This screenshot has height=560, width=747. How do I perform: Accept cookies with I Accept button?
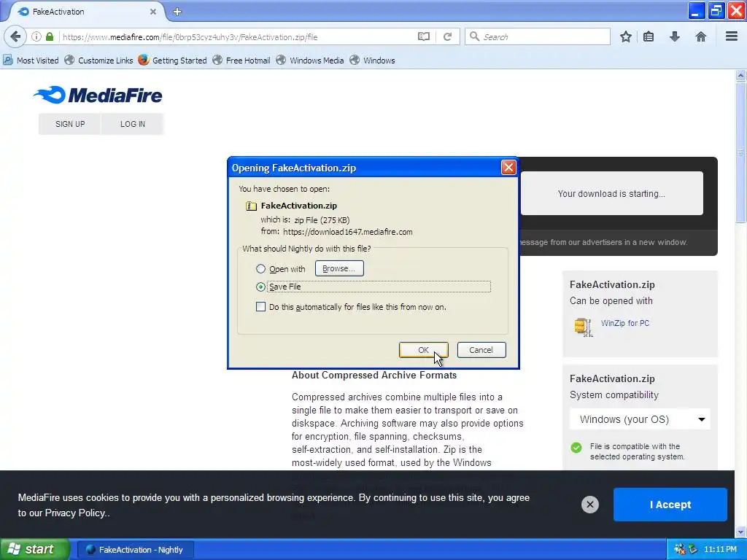point(670,505)
